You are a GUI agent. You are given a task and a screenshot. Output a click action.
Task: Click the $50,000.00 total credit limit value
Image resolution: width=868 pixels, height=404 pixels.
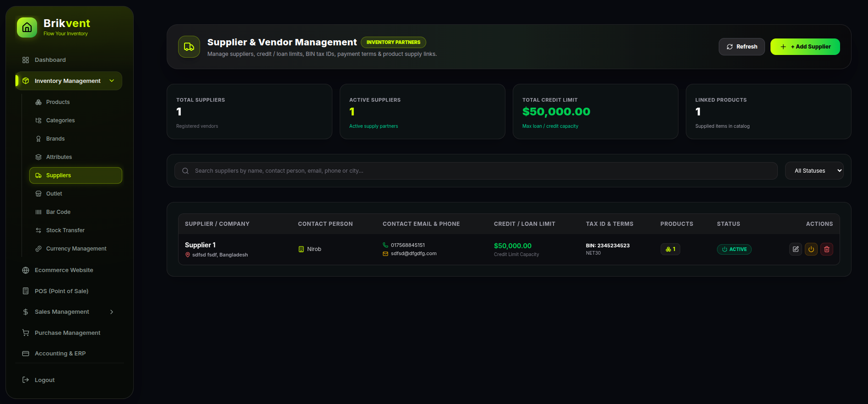point(556,112)
